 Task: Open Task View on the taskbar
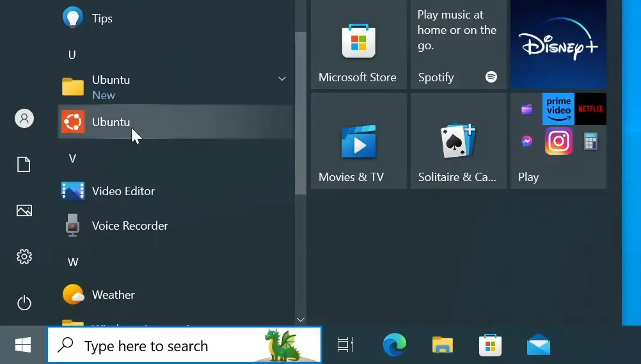[x=345, y=345]
